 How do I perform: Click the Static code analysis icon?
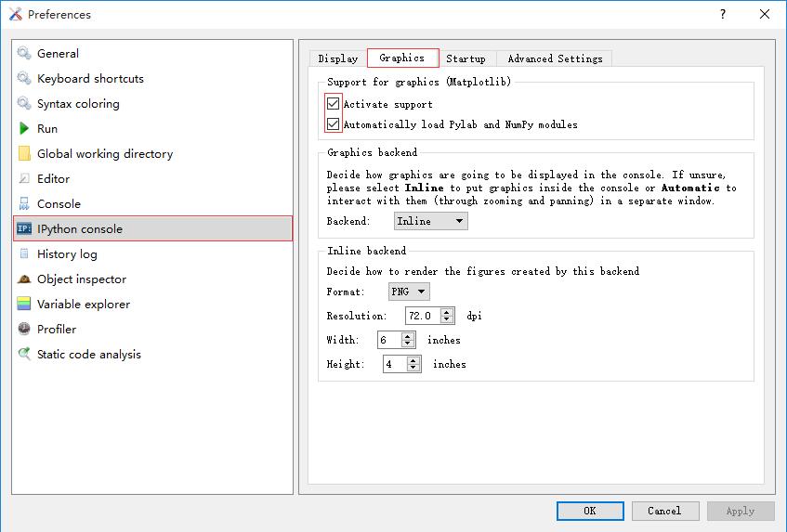tap(24, 354)
